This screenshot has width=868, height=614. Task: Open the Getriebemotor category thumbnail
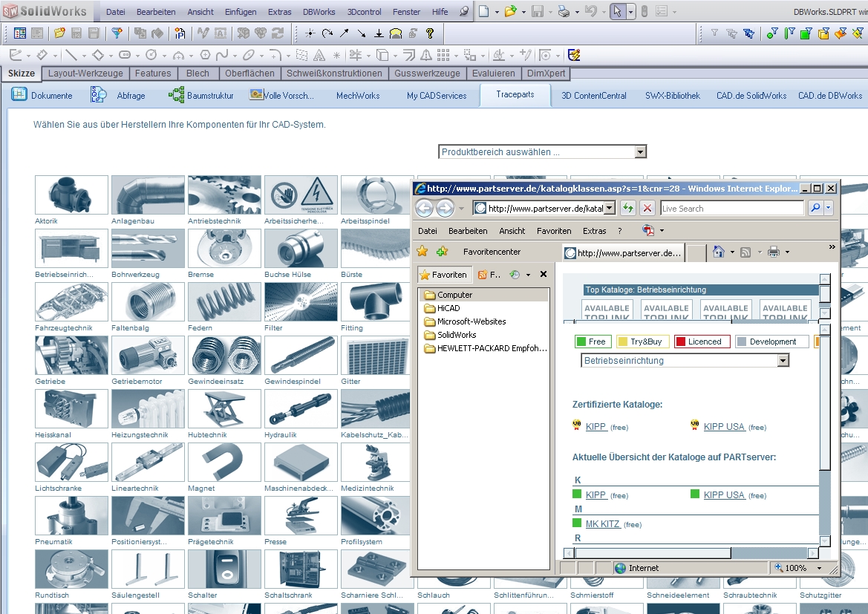pos(148,356)
